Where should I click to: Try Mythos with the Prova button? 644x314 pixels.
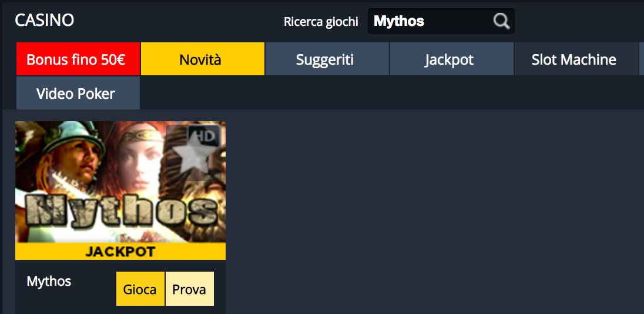coord(189,289)
